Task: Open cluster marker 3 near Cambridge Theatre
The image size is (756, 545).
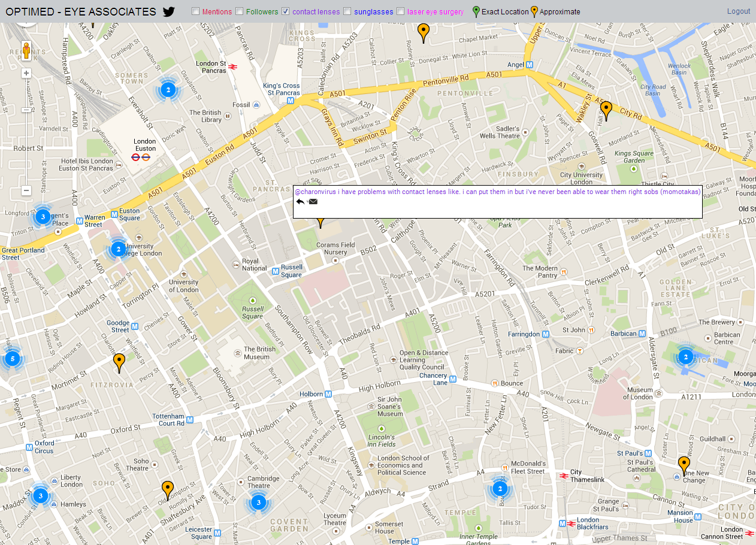Action: tap(258, 502)
